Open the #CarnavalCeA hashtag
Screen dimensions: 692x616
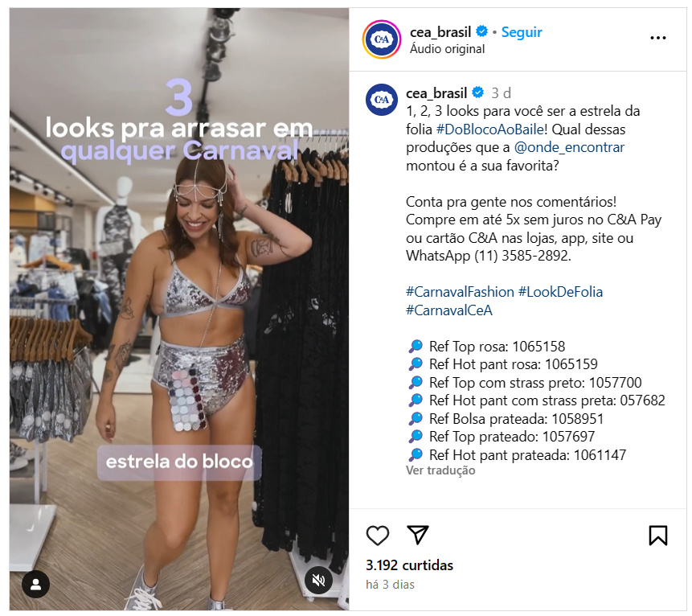click(x=448, y=310)
